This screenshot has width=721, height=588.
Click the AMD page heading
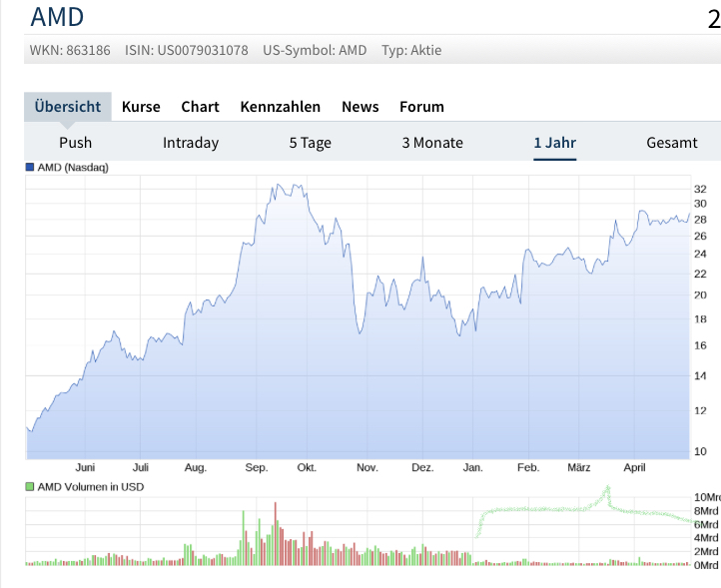(57, 17)
